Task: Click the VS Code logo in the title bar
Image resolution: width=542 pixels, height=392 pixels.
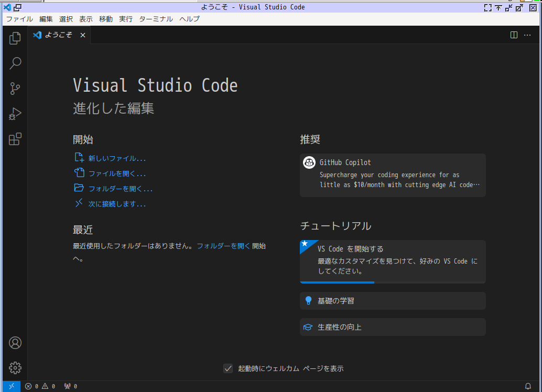Action: 7,7
